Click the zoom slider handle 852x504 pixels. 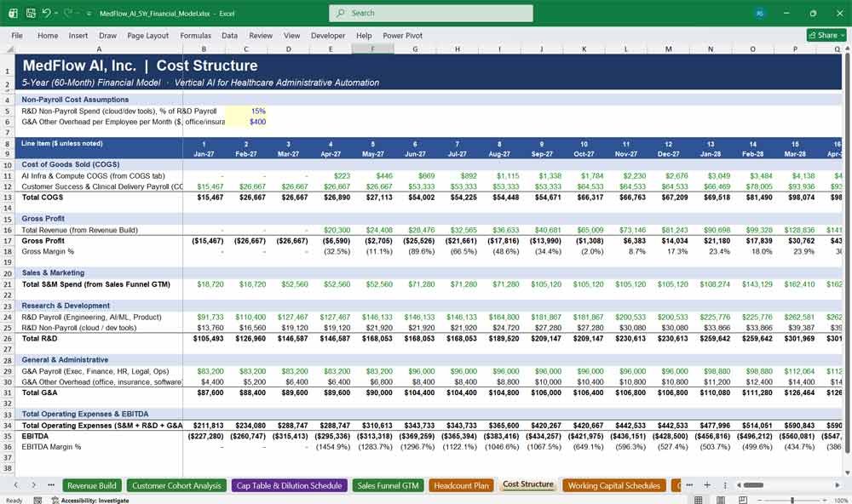pos(792,501)
